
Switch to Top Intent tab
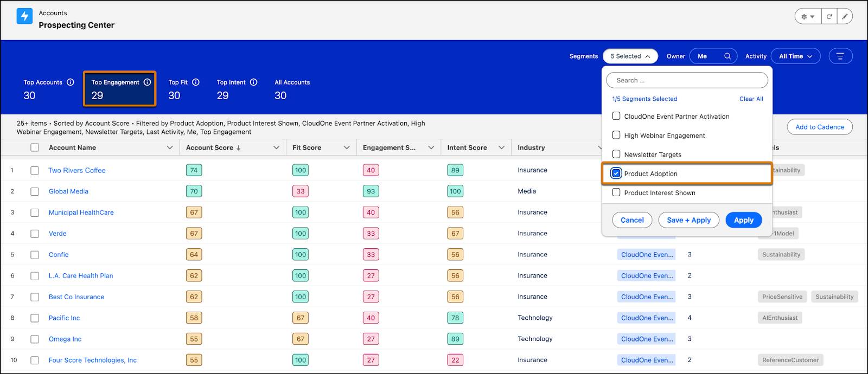[237, 89]
